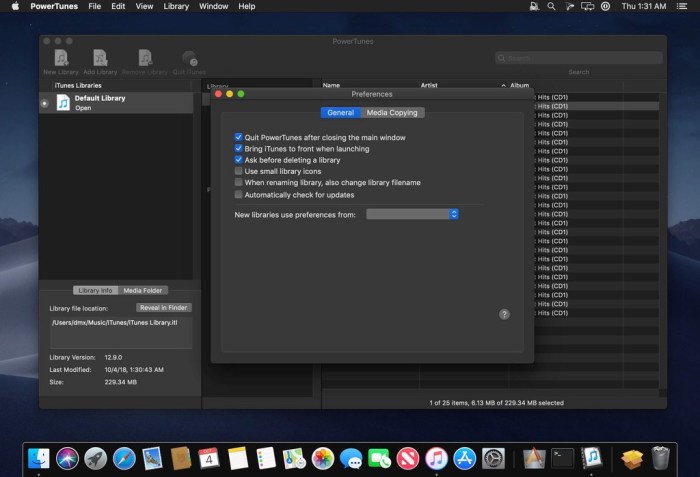Open the help question mark button
This screenshot has height=477, width=700.
pos(504,314)
